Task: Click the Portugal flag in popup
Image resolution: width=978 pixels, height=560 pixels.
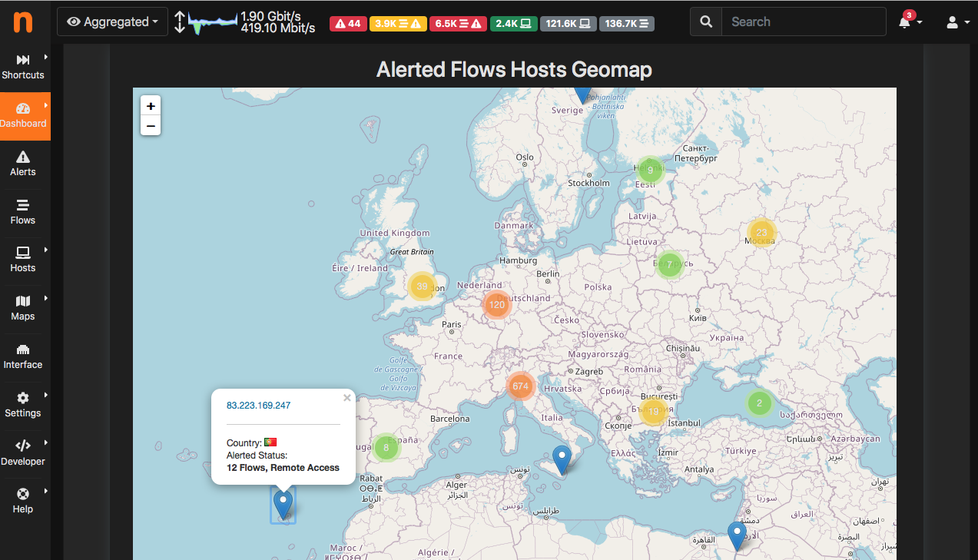Action: coord(270,442)
